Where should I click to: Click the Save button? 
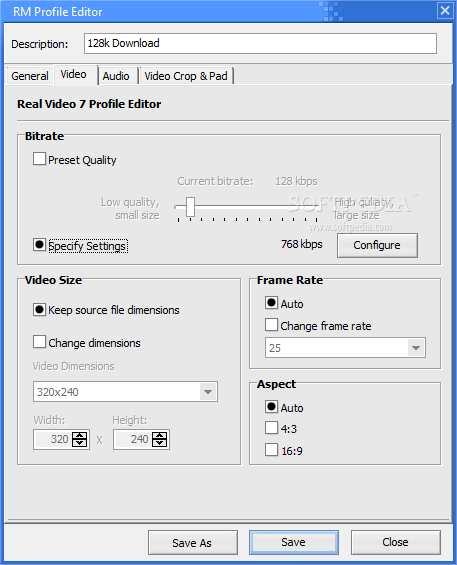pyautogui.click(x=294, y=542)
